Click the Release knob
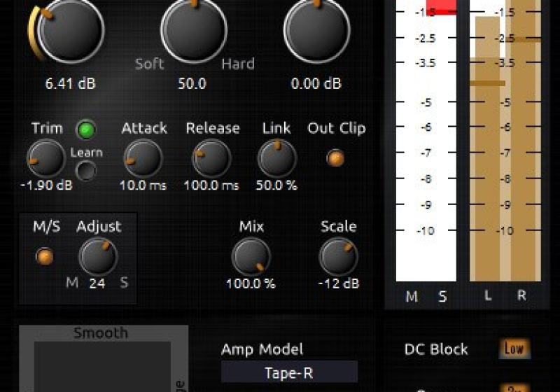The width and height of the screenshot is (560, 392). pos(212,158)
